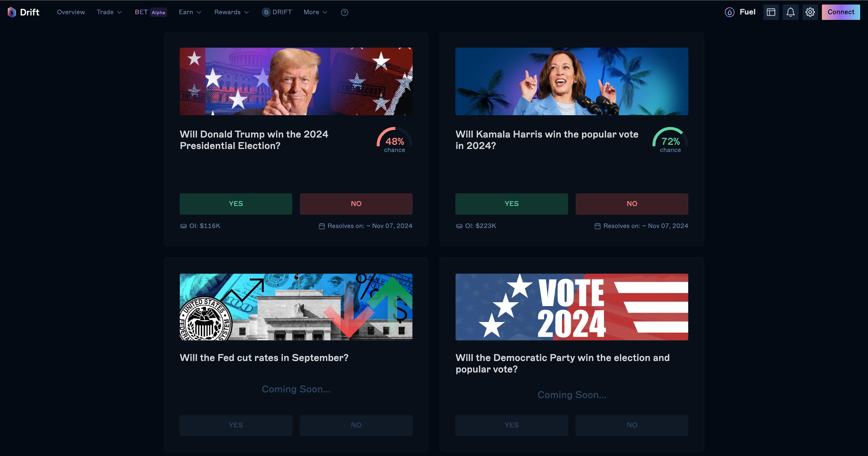Expand the More dropdown menu
Image resolution: width=868 pixels, height=456 pixels.
pos(315,12)
